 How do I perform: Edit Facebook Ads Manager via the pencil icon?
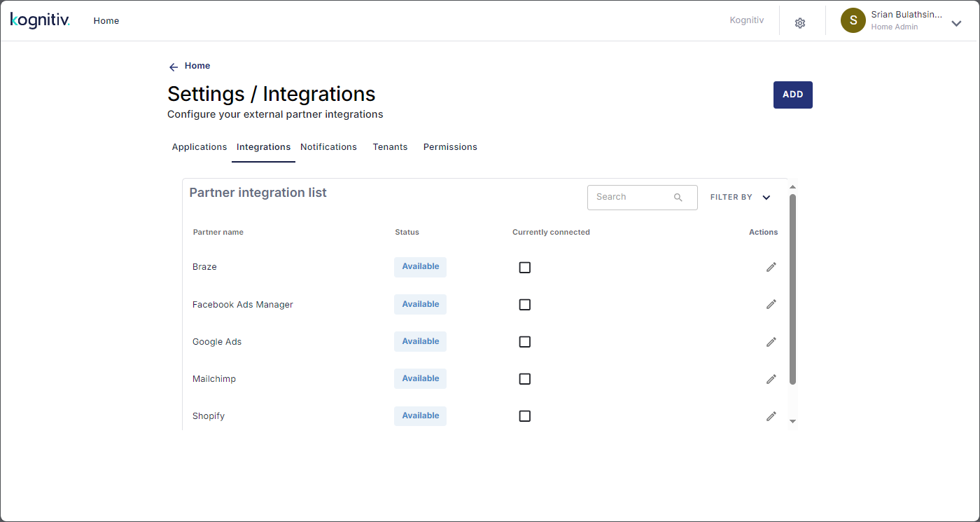771,304
